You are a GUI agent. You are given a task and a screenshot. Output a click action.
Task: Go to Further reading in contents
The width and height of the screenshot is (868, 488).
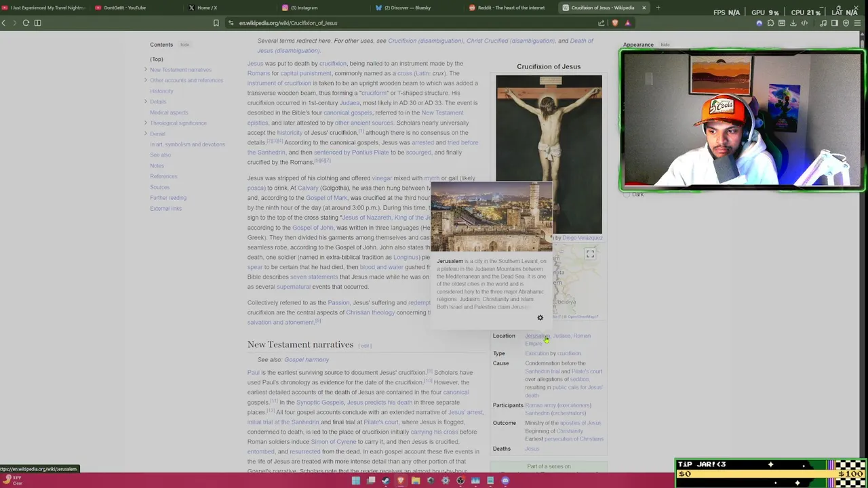point(167,198)
